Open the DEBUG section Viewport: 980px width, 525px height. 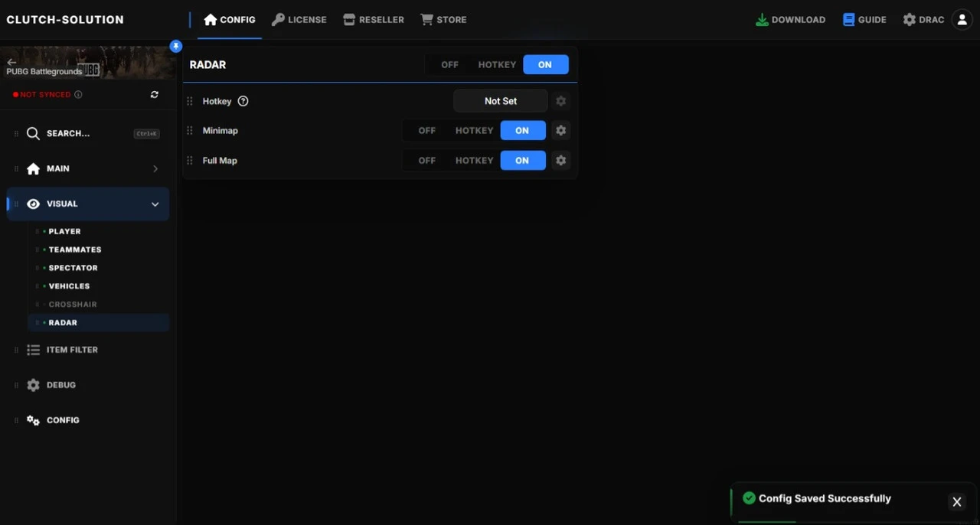[88, 385]
